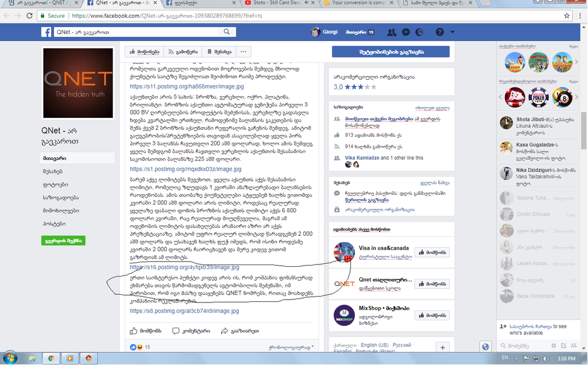
Task: Open the Vika Kamladze profile link
Action: [362, 158]
